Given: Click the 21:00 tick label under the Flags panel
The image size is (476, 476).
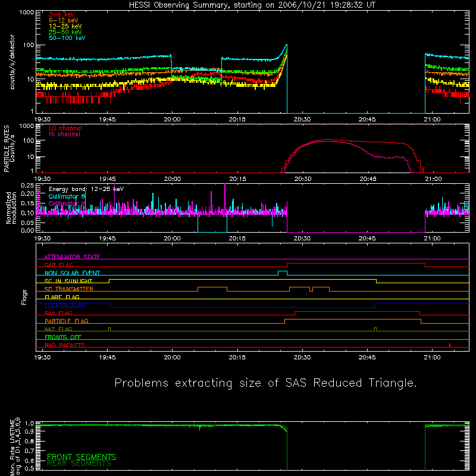Looking at the screenshot, I should (433, 358).
